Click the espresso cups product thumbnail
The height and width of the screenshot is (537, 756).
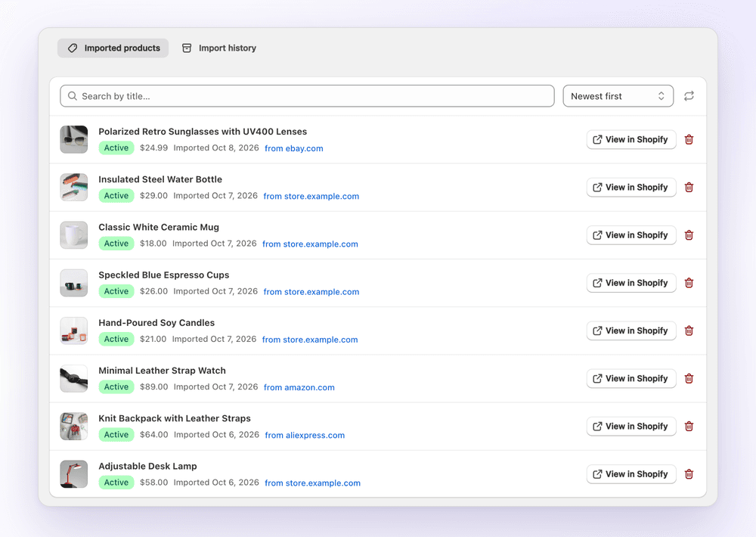click(x=74, y=283)
